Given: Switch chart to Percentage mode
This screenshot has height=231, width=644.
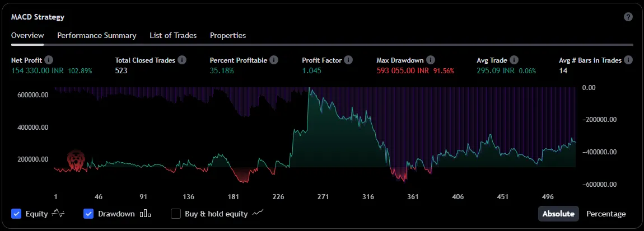Looking at the screenshot, I should pos(606,214).
